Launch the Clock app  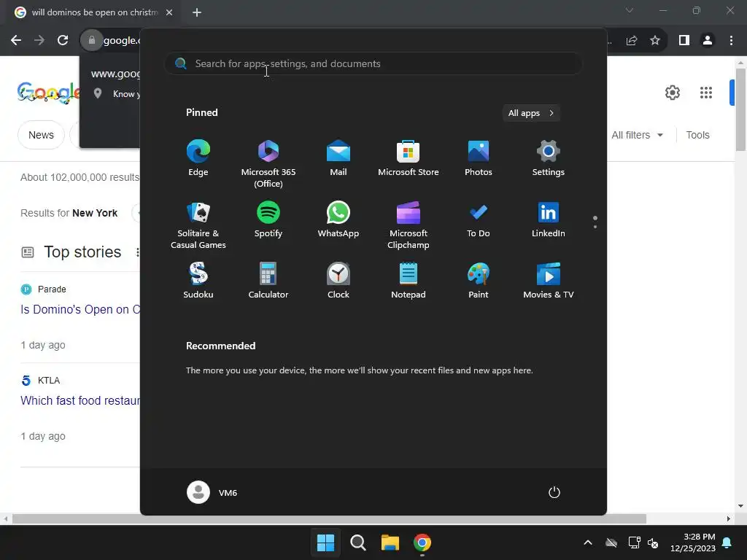click(x=338, y=281)
